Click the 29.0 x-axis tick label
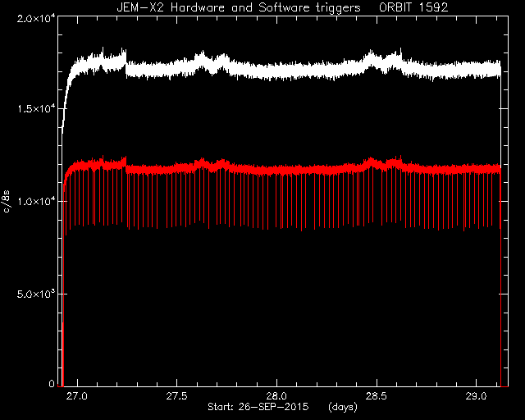Viewport: 525px width, 420px height. tap(476, 396)
